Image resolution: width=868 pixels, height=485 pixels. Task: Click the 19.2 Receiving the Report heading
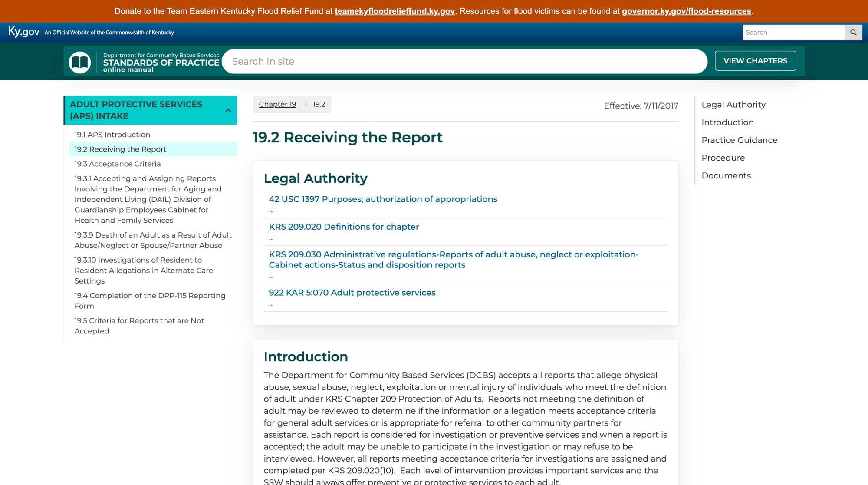pyautogui.click(x=347, y=137)
